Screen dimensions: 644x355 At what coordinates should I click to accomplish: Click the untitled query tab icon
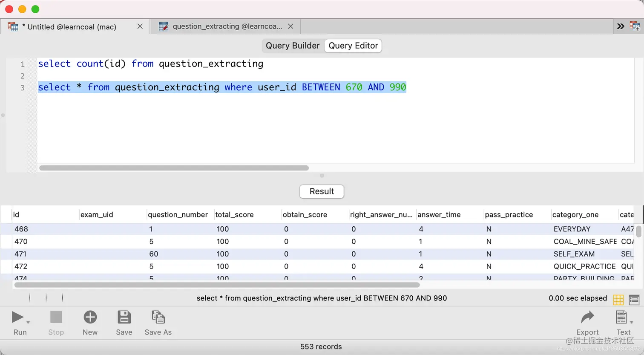(13, 27)
